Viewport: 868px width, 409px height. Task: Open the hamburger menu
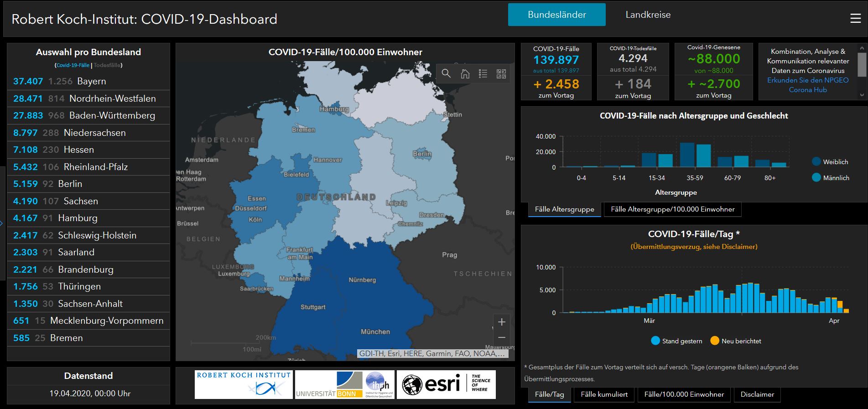click(855, 18)
